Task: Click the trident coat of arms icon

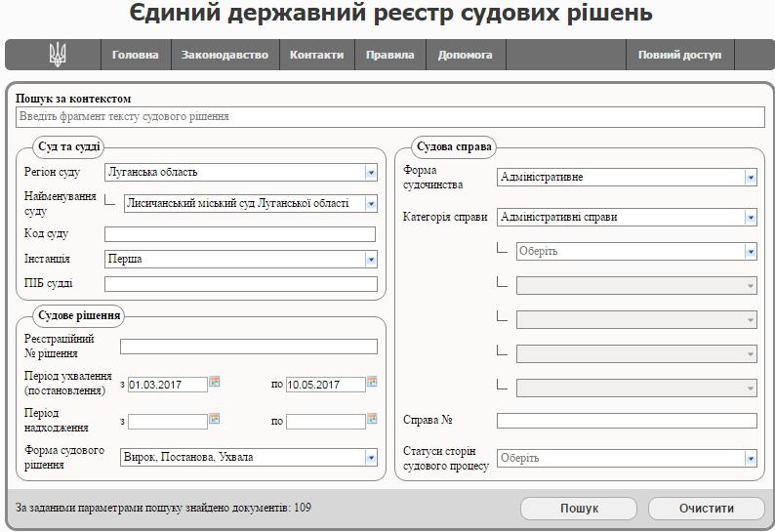Action: pyautogui.click(x=58, y=56)
